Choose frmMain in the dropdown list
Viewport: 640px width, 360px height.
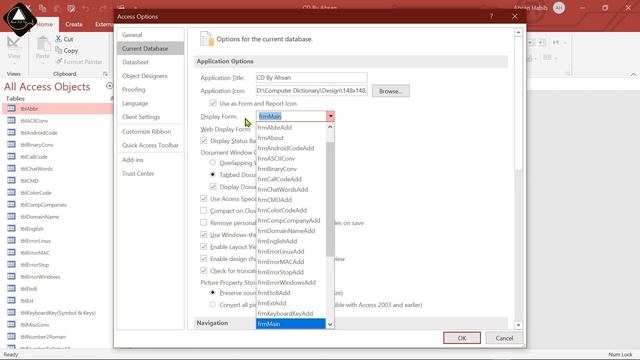pyautogui.click(x=291, y=324)
